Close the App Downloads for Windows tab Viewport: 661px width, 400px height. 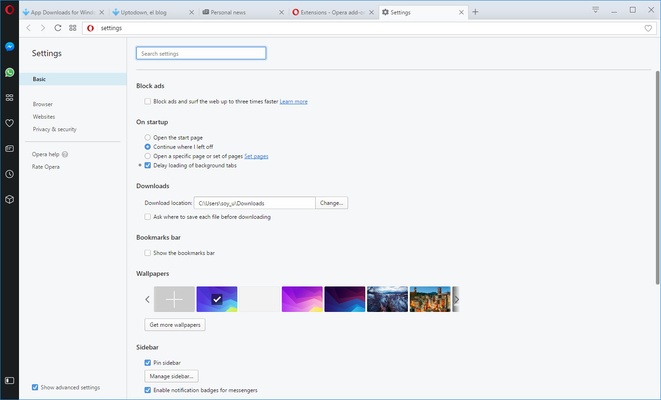102,12
